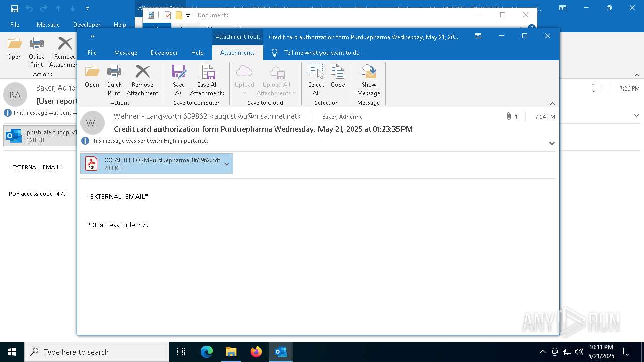The width and height of the screenshot is (644, 362).
Task: Open File Explorer from the taskbar
Action: pos(231,352)
